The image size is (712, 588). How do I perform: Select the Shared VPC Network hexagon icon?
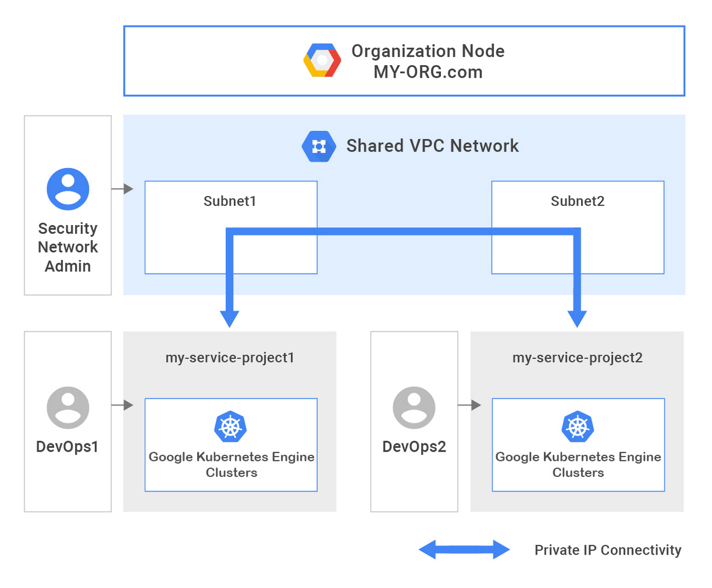click(318, 146)
